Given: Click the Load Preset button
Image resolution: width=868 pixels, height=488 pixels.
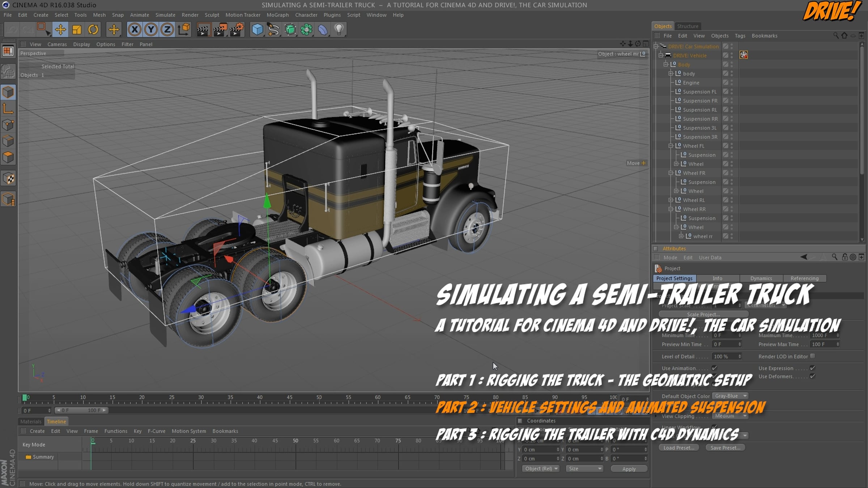Looking at the screenshot, I should (x=678, y=448).
